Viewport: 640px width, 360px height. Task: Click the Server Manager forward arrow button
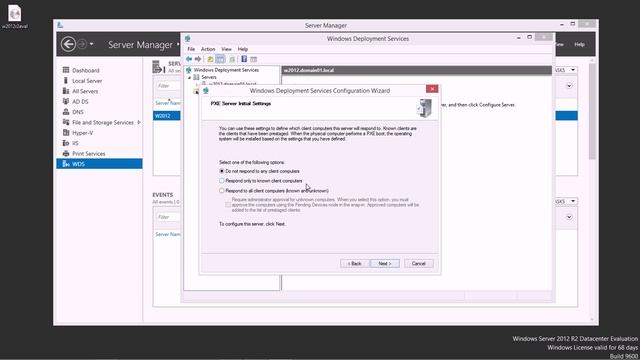(82, 44)
